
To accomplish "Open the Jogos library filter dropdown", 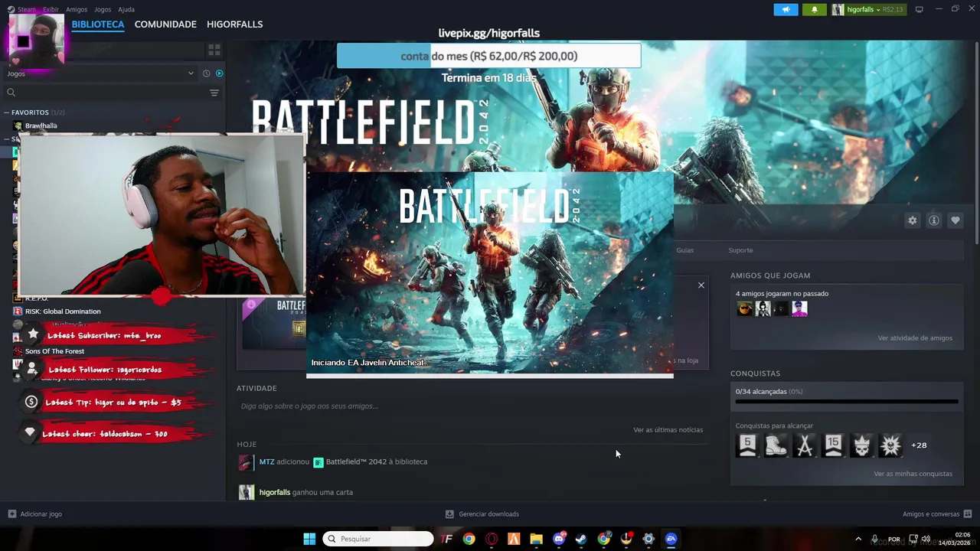I will coord(100,73).
